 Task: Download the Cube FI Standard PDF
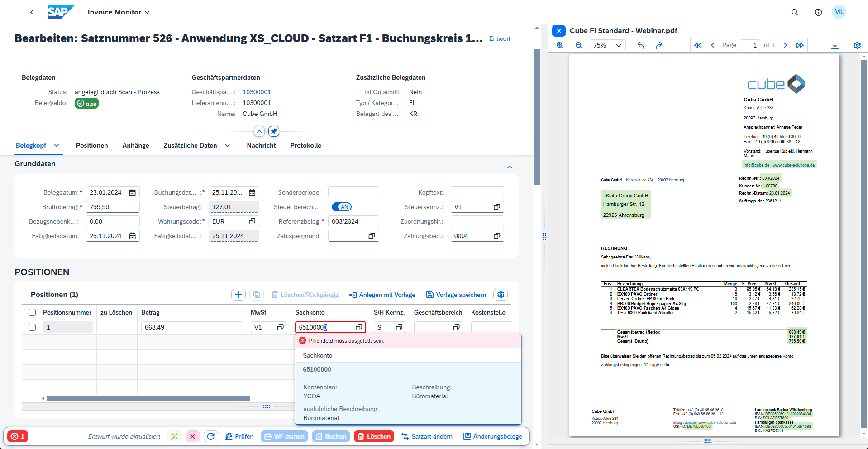click(x=835, y=45)
